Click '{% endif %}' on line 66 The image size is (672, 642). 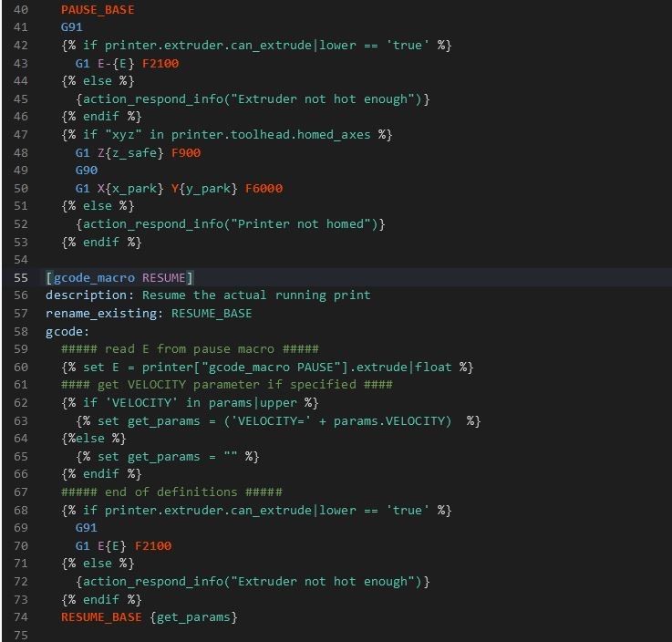pos(101,474)
